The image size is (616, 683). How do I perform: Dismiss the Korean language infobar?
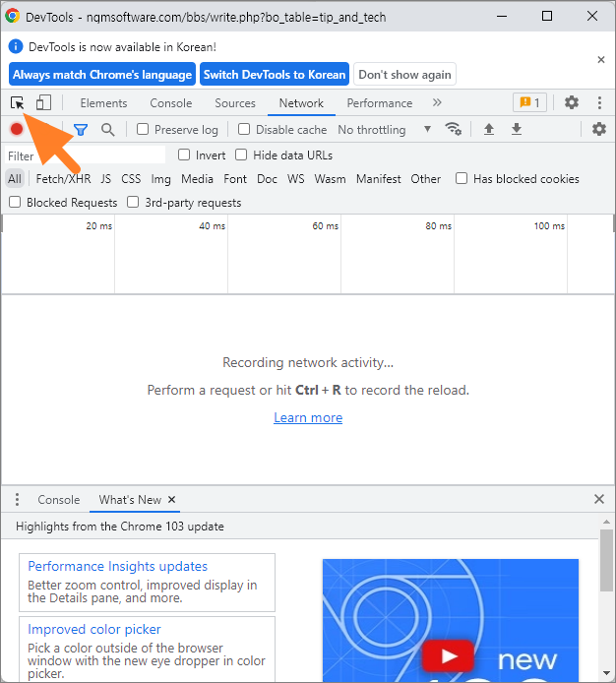coord(601,60)
